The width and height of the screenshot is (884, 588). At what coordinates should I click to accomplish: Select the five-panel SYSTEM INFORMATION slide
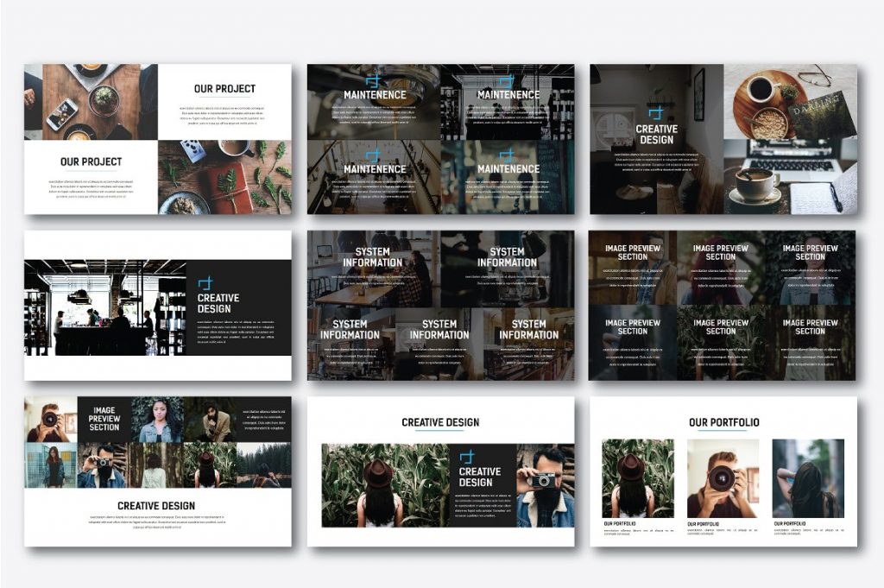click(440, 306)
